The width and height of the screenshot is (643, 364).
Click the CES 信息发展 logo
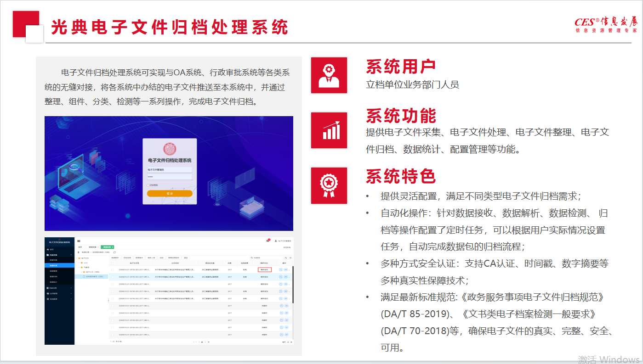[606, 25]
